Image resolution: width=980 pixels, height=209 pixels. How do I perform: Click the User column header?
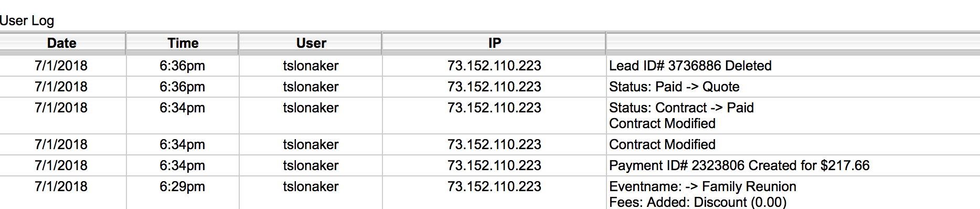(x=311, y=43)
